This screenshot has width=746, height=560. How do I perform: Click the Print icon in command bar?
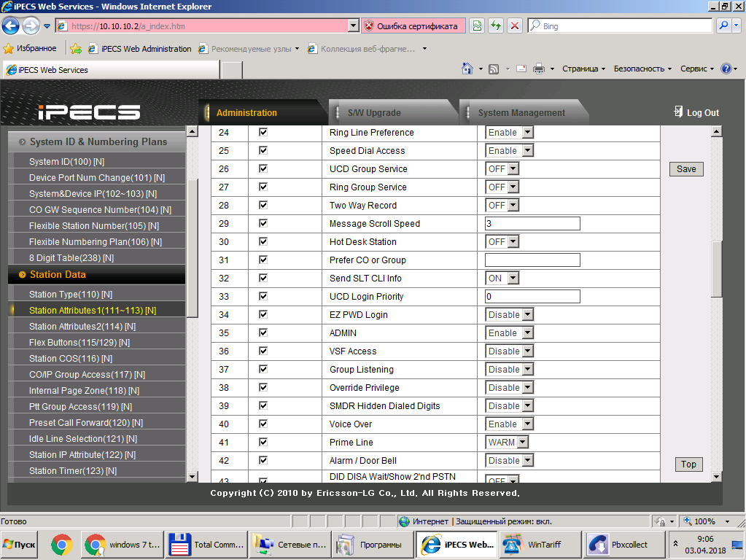(539, 69)
